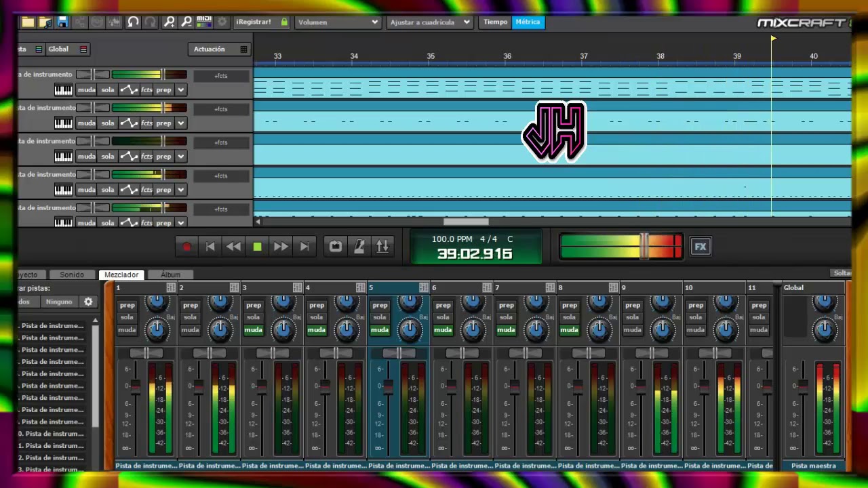Screen dimensions: 868x488
Task: Click the Pista maestra label
Action: (x=813, y=466)
